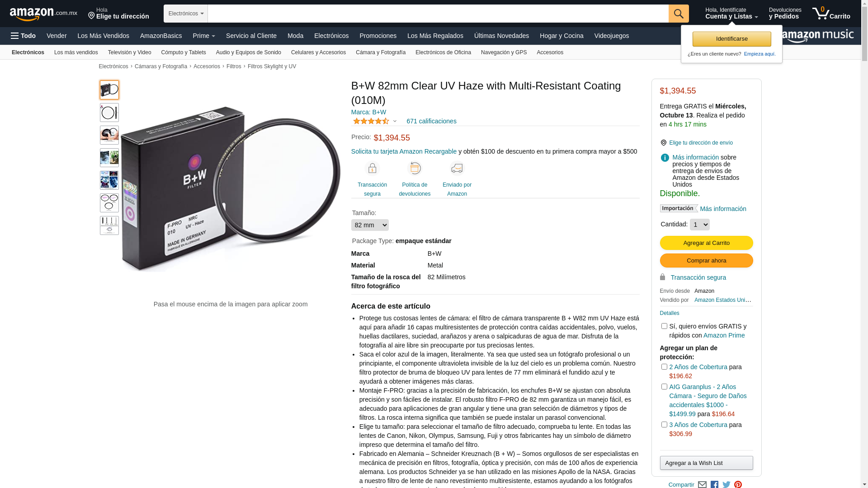Viewport: 868px width, 488px height.
Task: Open the Todo hamburger menu
Action: point(23,36)
